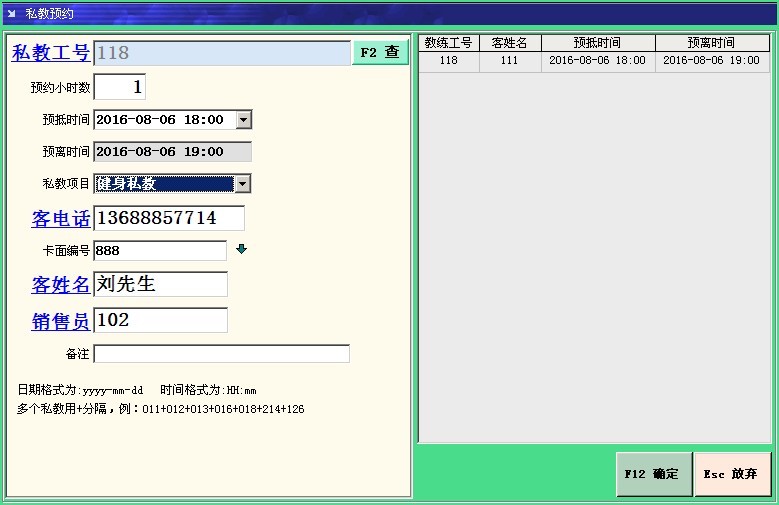
Task: Click the 预约小时数 label text
Action: (60, 87)
